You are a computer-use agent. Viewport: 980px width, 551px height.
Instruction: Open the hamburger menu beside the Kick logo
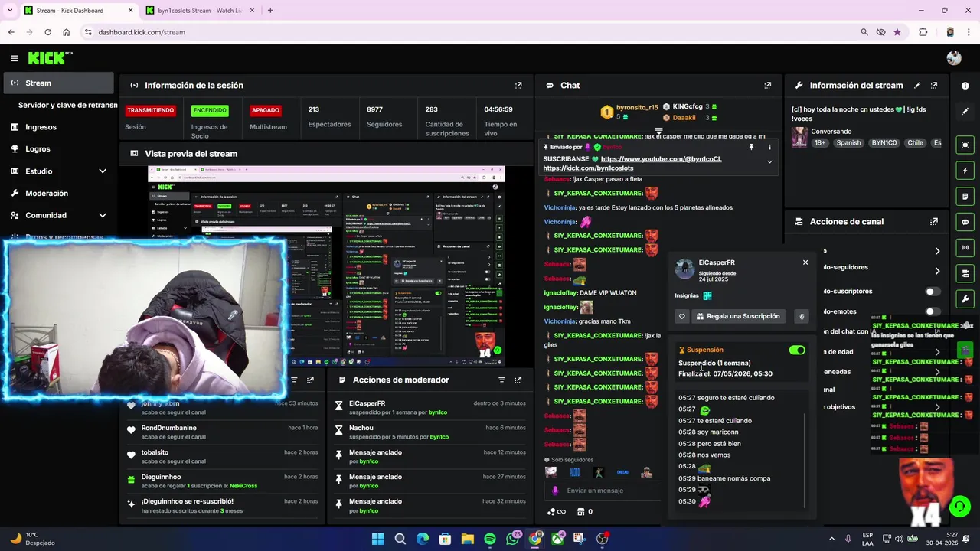pos(15,58)
